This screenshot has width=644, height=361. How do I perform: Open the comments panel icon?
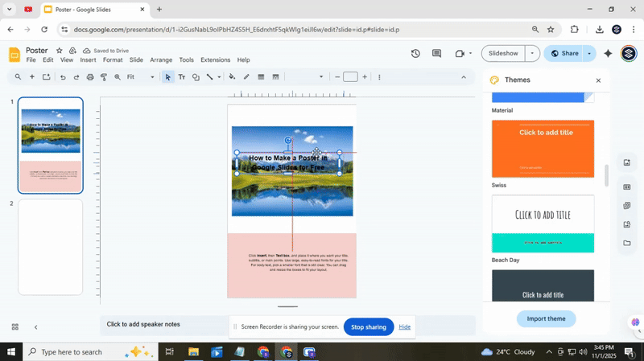pos(437,54)
